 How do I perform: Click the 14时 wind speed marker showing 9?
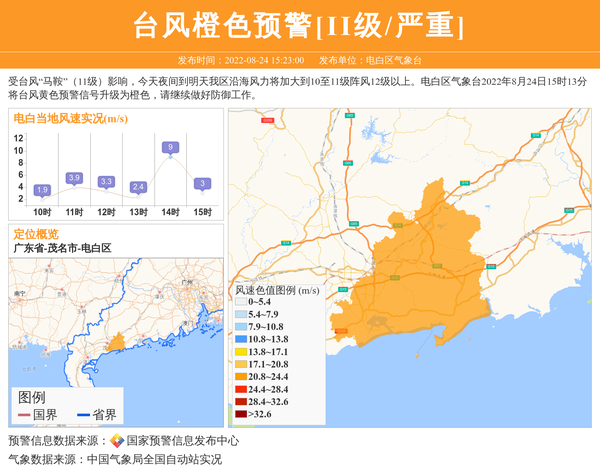click(170, 148)
